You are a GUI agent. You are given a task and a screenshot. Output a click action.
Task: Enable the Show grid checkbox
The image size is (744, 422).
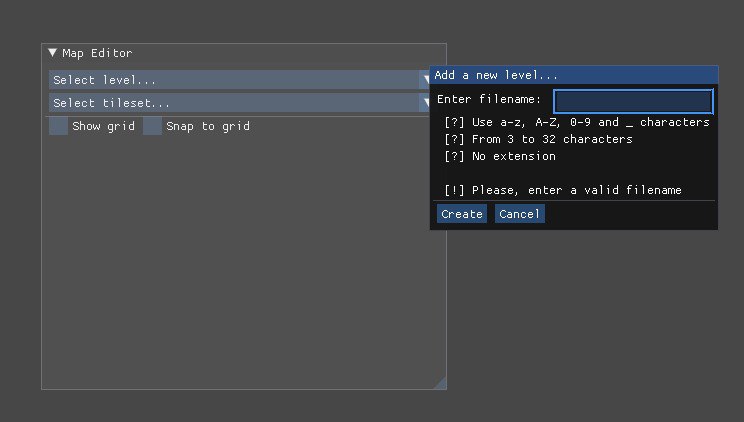(58, 126)
